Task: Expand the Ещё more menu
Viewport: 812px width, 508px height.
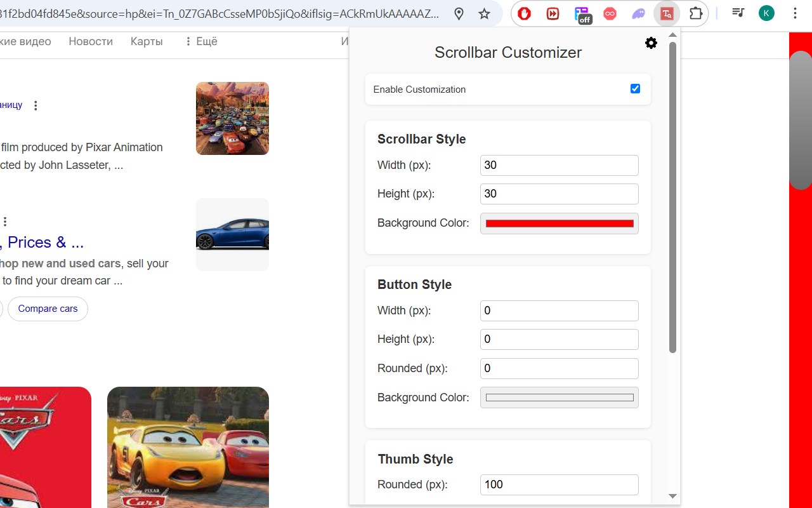Action: (x=201, y=41)
